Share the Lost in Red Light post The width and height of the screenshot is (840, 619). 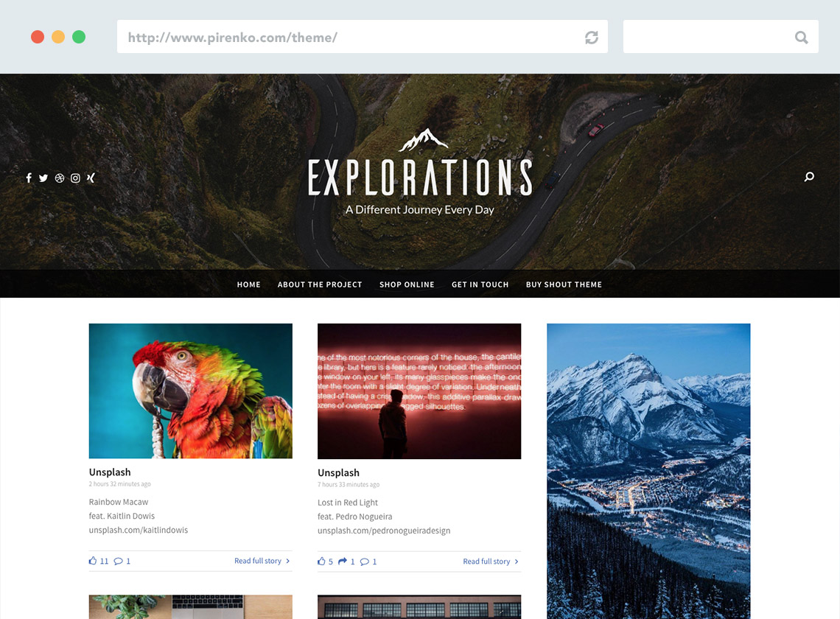pyautogui.click(x=346, y=561)
